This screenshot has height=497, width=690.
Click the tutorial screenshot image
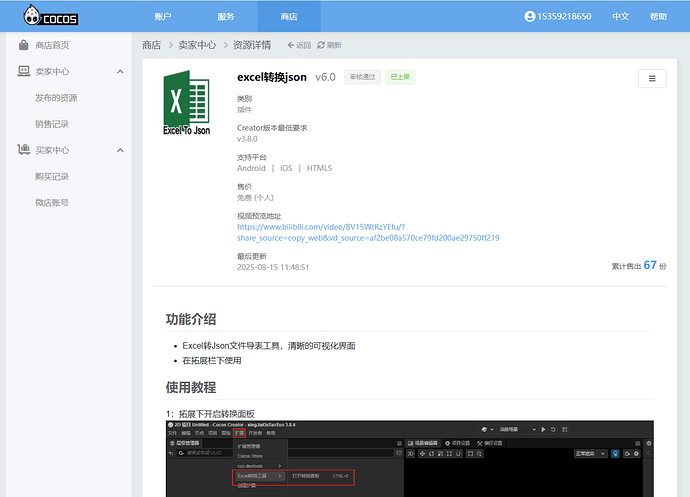point(410,459)
